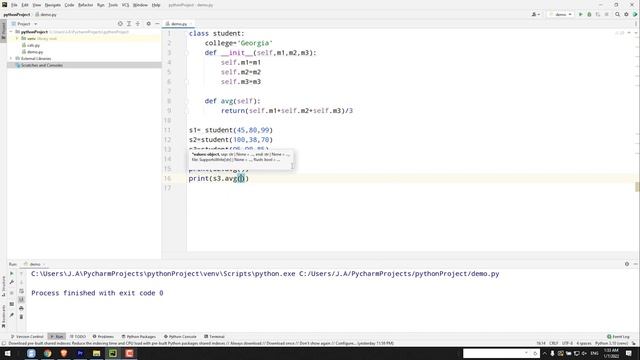Expand the venv folder
The width and height of the screenshot is (640, 360).
tap(17, 38)
